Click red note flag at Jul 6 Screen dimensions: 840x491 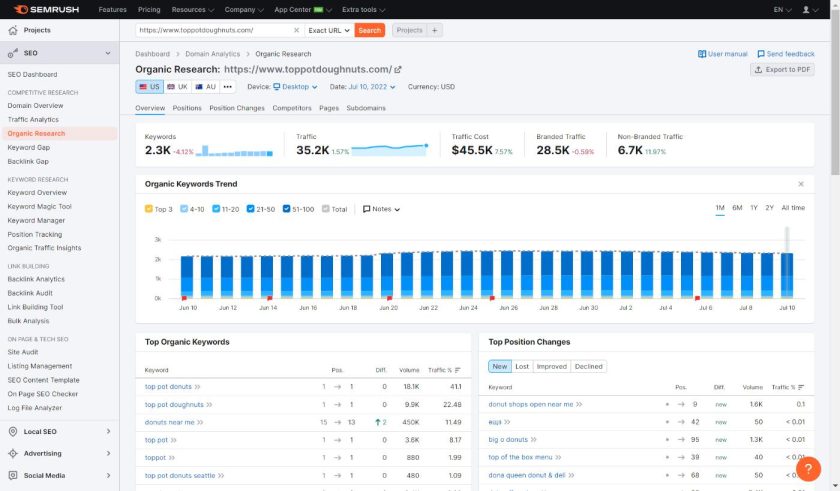pyautogui.click(x=698, y=298)
